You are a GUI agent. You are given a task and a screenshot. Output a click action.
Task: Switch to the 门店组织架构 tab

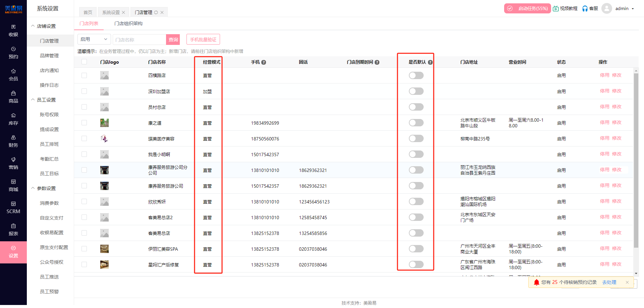(x=128, y=23)
